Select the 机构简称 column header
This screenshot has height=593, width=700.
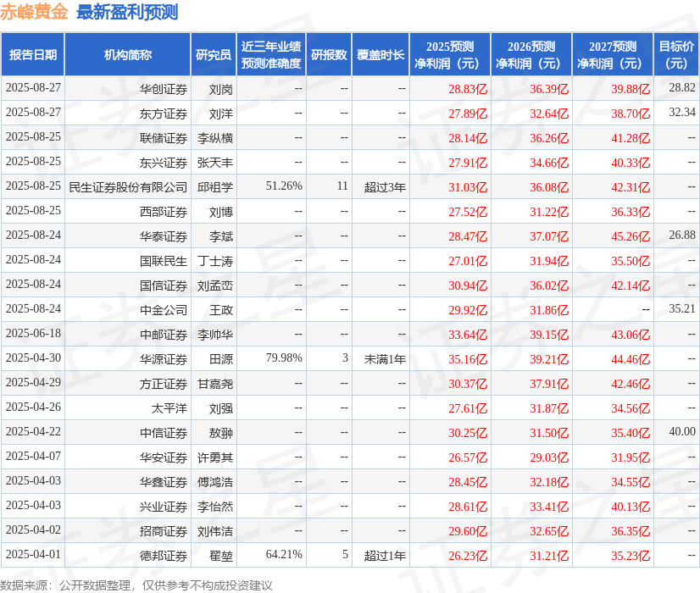[x=128, y=54]
